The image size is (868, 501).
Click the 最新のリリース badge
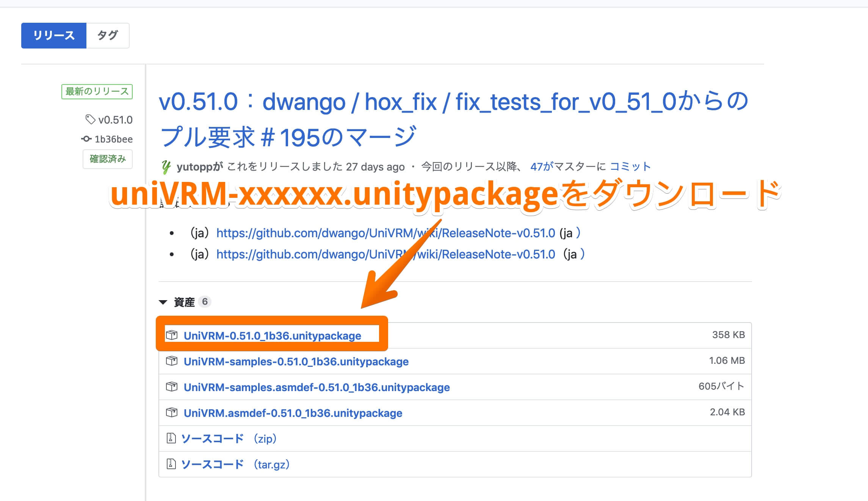tap(97, 91)
